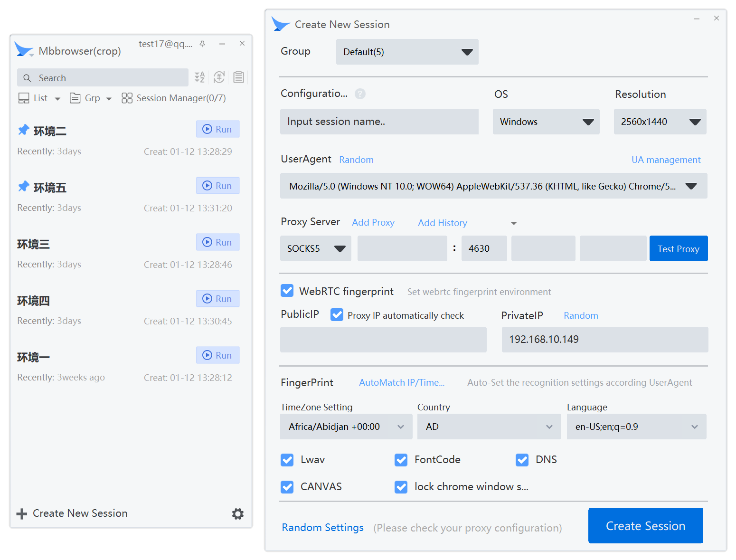Open the Language en-US dropdown
Viewport: 736px width, 560px height.
[x=637, y=427]
